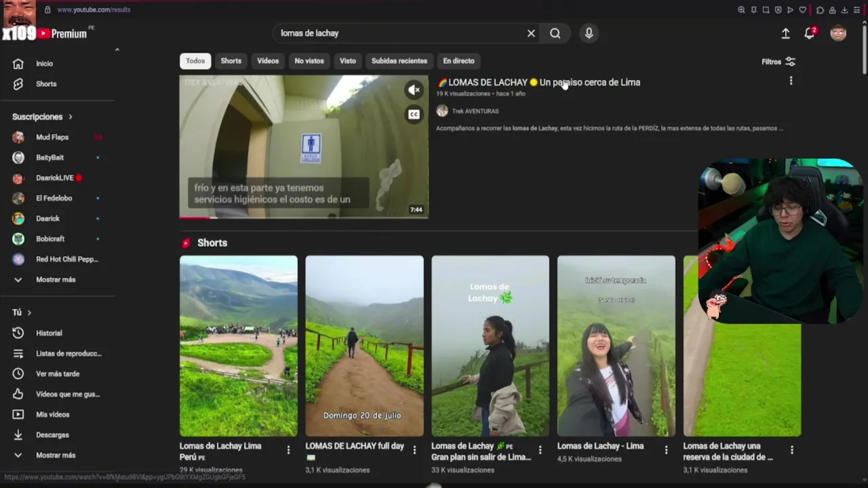868x488 pixels.
Task: Expand the Tú section chevron
Action: tap(29, 312)
